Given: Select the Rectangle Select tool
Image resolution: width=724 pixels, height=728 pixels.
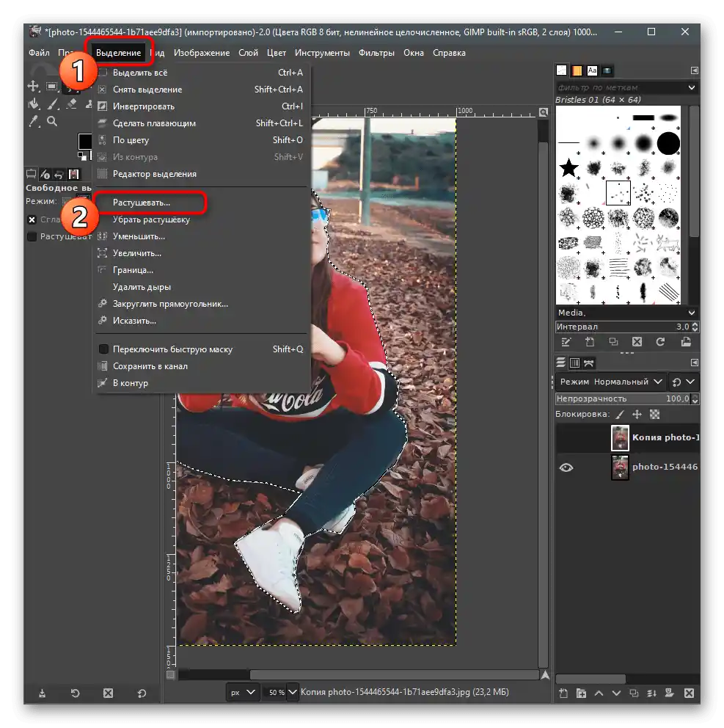Looking at the screenshot, I should [x=52, y=87].
